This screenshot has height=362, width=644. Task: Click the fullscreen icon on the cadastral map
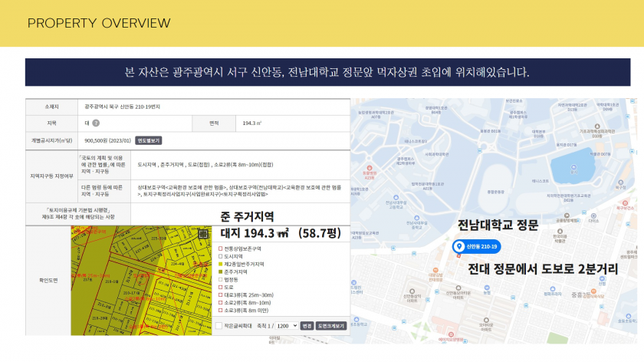tap(203, 234)
